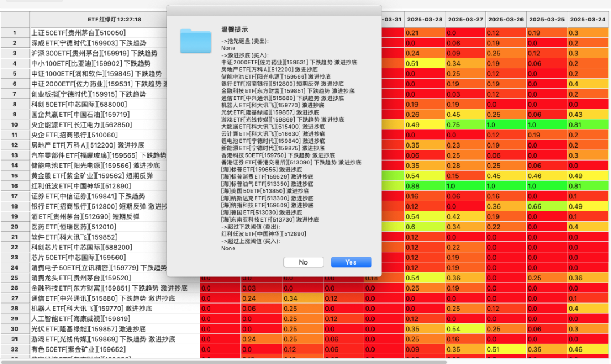Image resolution: width=611 pixels, height=364 pixels.
Task: Click the 消费龙头ETF[贵州茅台][159520] row name
Action: [x=81, y=278]
